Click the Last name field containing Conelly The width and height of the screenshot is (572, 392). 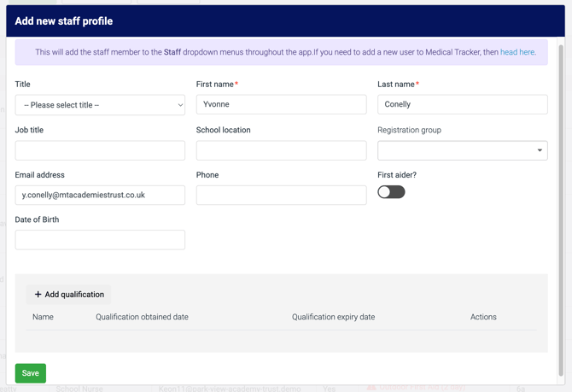463,104
